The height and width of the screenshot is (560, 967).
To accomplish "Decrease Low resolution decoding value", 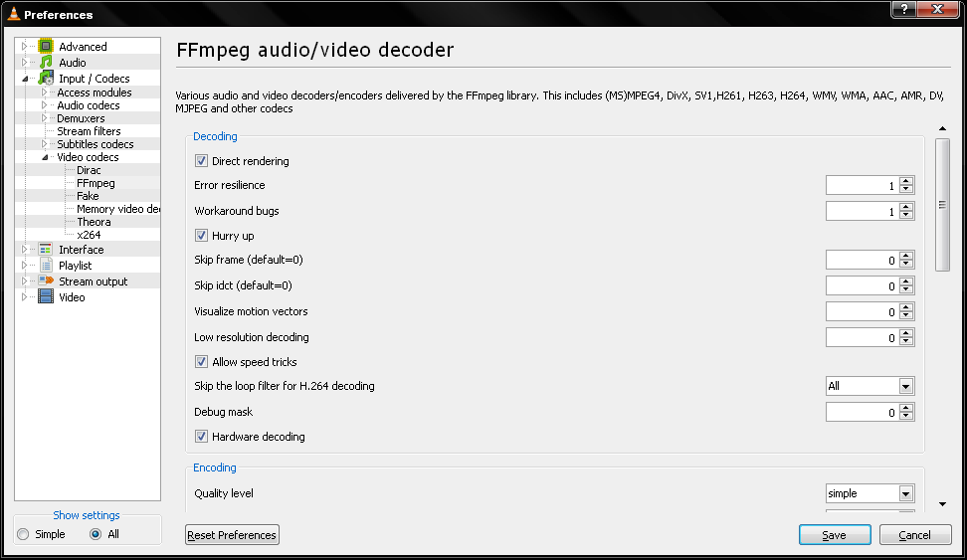I will point(906,342).
